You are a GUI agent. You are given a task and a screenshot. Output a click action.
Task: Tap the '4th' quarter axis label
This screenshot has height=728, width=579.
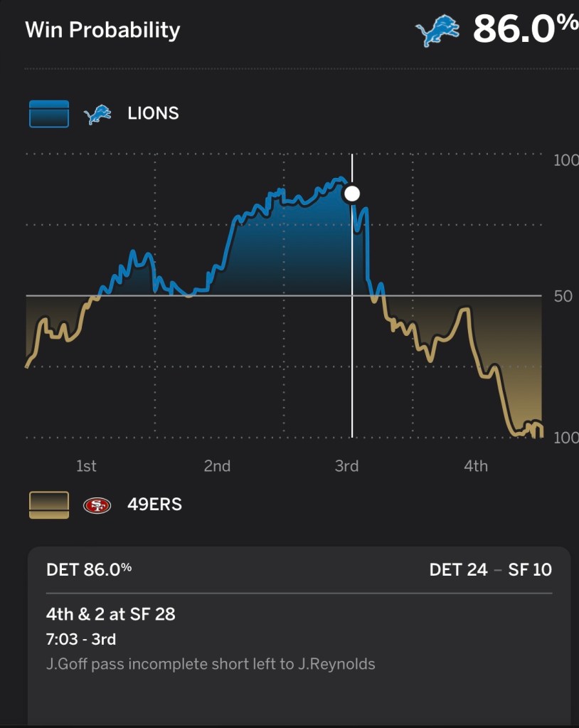click(476, 466)
